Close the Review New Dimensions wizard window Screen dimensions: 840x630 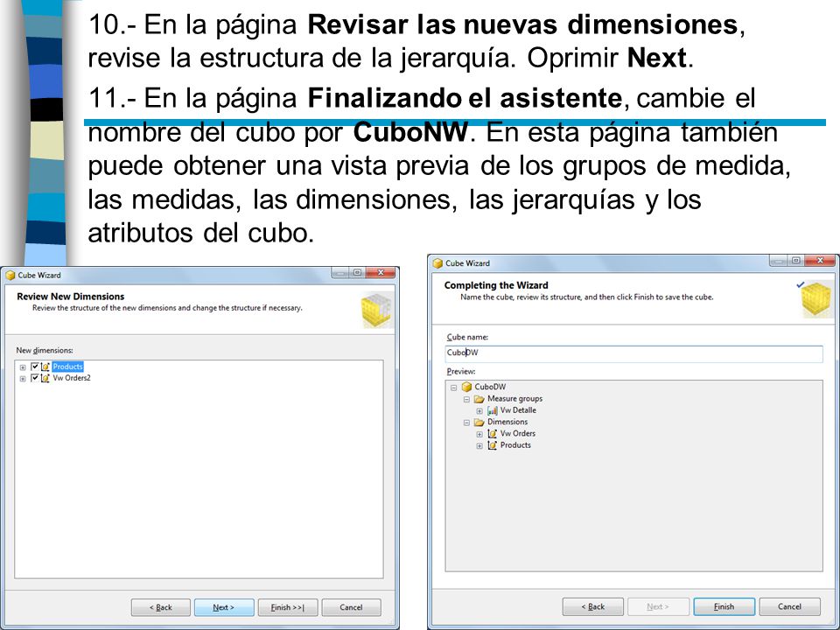coord(381,273)
